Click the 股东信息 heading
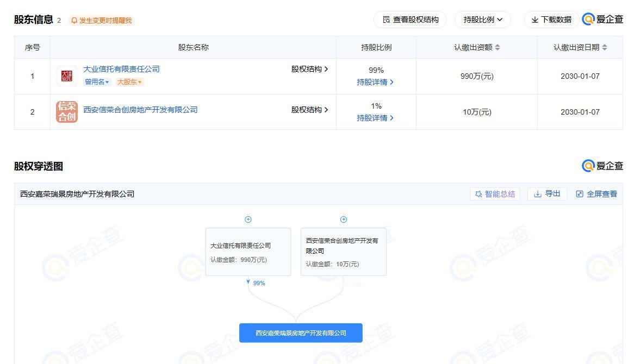 tap(34, 20)
